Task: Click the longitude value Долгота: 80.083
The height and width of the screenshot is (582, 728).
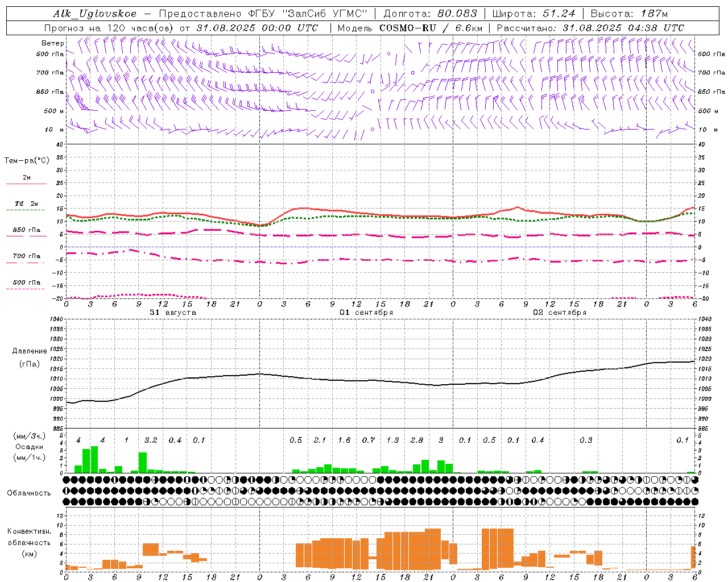Action: (431, 14)
